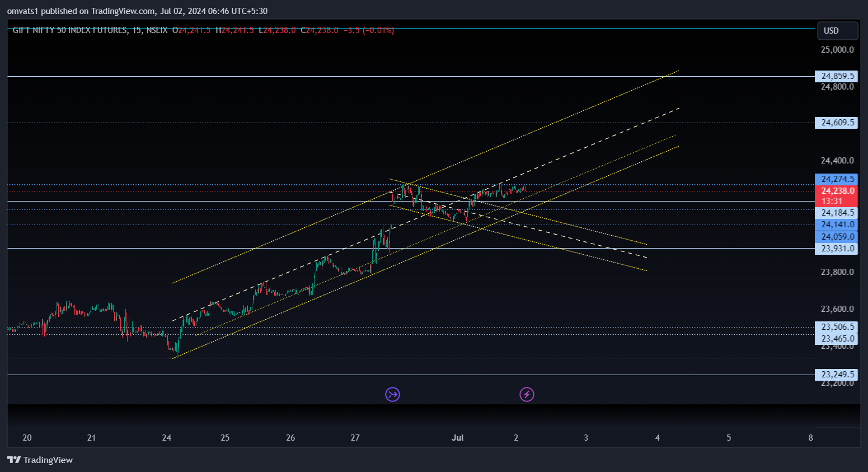Click date label 8 on time axis
868x472 pixels.
pos(810,438)
